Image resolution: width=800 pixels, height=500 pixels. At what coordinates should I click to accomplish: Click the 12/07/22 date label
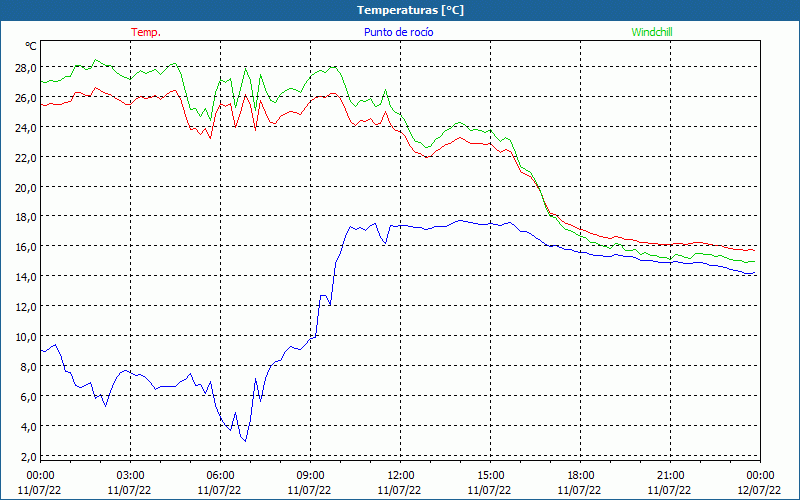tap(759, 490)
